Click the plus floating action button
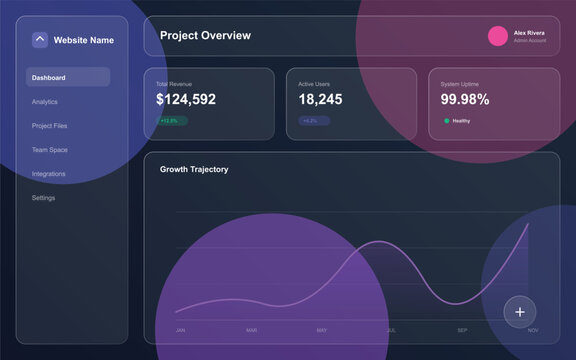The image size is (576, 360). point(520,312)
